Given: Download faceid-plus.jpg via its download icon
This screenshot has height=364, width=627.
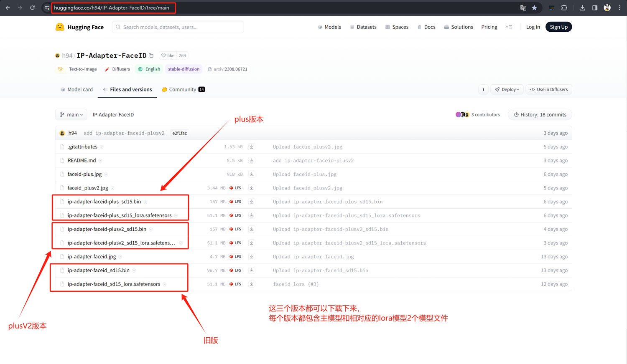Looking at the screenshot, I should tap(252, 174).
